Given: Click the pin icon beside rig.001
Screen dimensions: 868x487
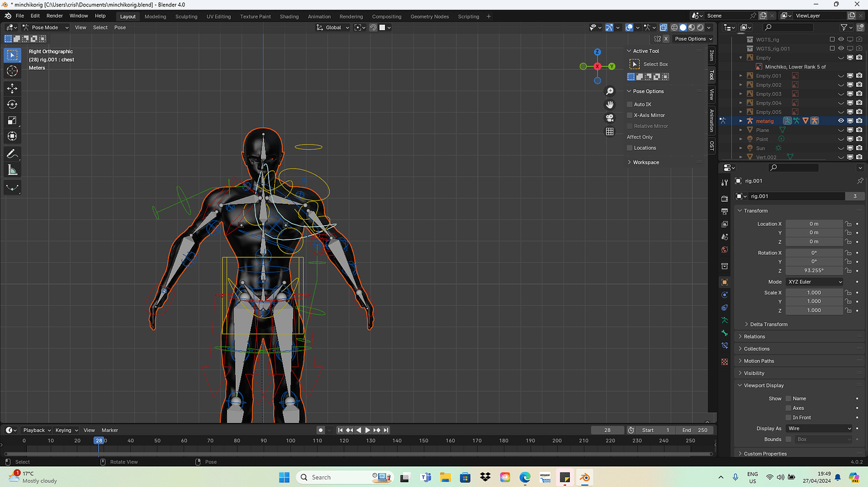Looking at the screenshot, I should click(x=860, y=181).
